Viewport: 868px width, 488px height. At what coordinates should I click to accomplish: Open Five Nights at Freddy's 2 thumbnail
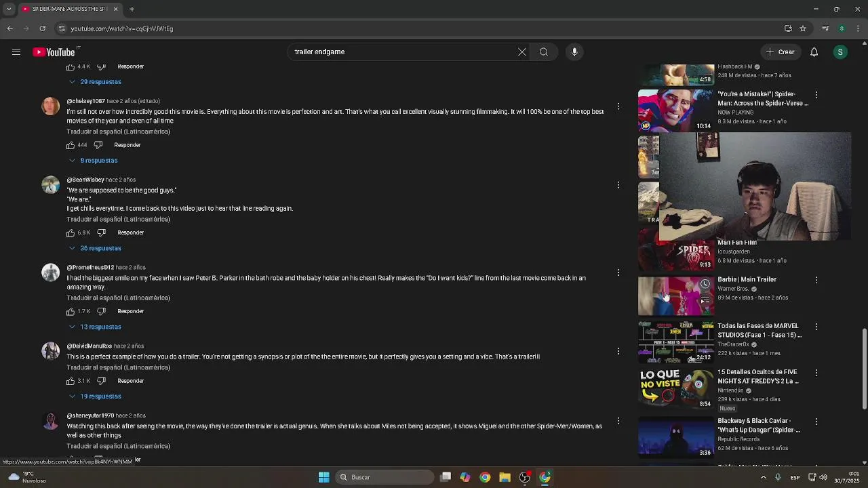click(x=676, y=388)
